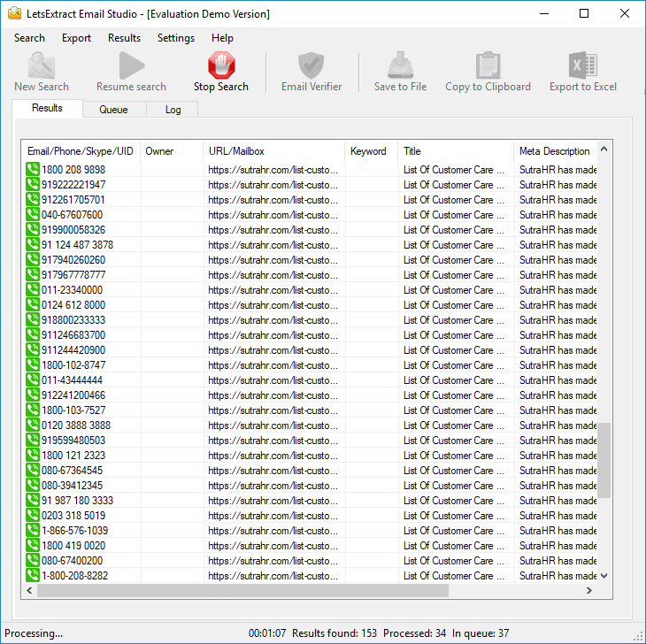The image size is (646, 644).
Task: Click the Copy to Clipboard icon
Action: click(x=488, y=65)
